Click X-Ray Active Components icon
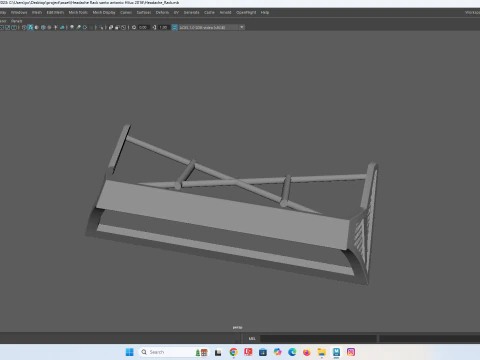 click(117, 27)
